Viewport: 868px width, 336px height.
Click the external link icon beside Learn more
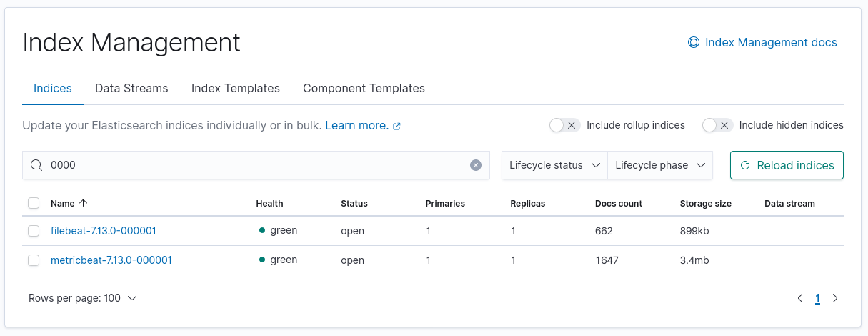click(397, 126)
